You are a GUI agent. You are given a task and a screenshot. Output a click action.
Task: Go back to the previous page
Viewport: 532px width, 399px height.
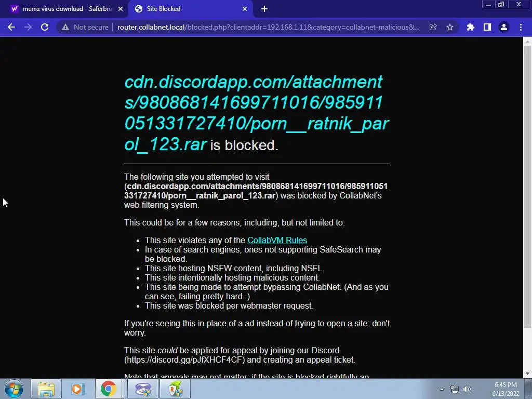(11, 27)
